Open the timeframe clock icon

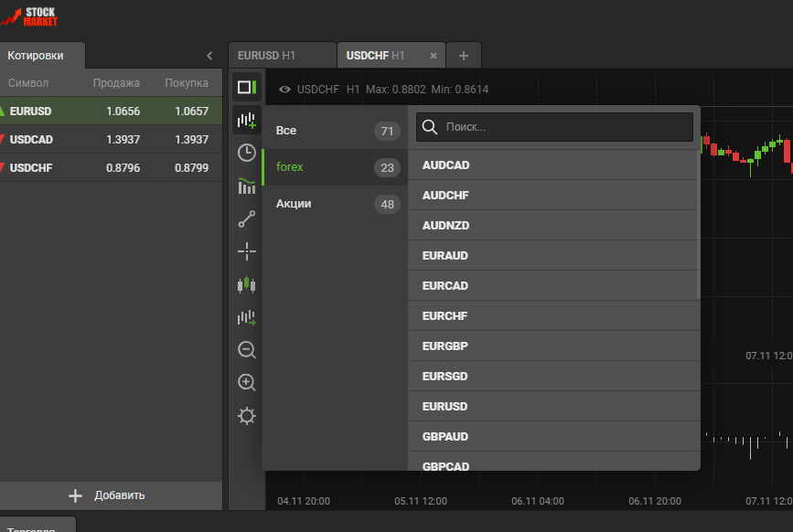246,153
